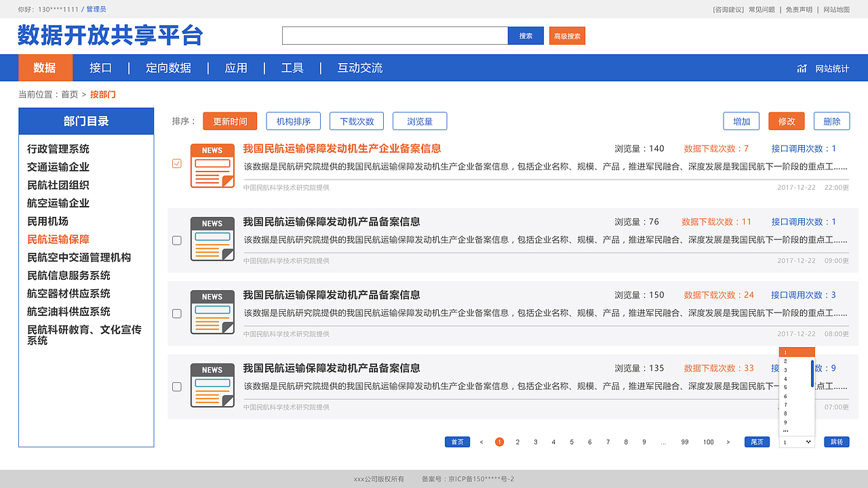868x488 pixels.
Task: Sort by 机构排序
Action: [x=294, y=121]
